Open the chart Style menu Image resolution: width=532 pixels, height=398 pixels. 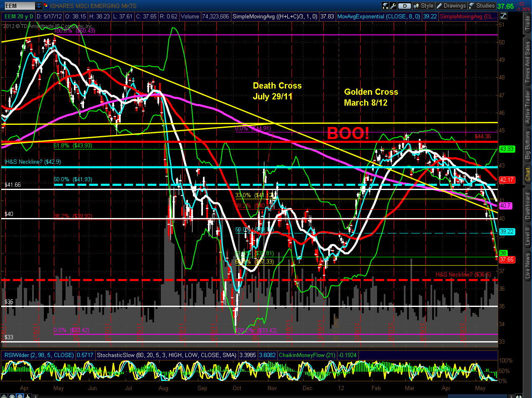(423, 6)
